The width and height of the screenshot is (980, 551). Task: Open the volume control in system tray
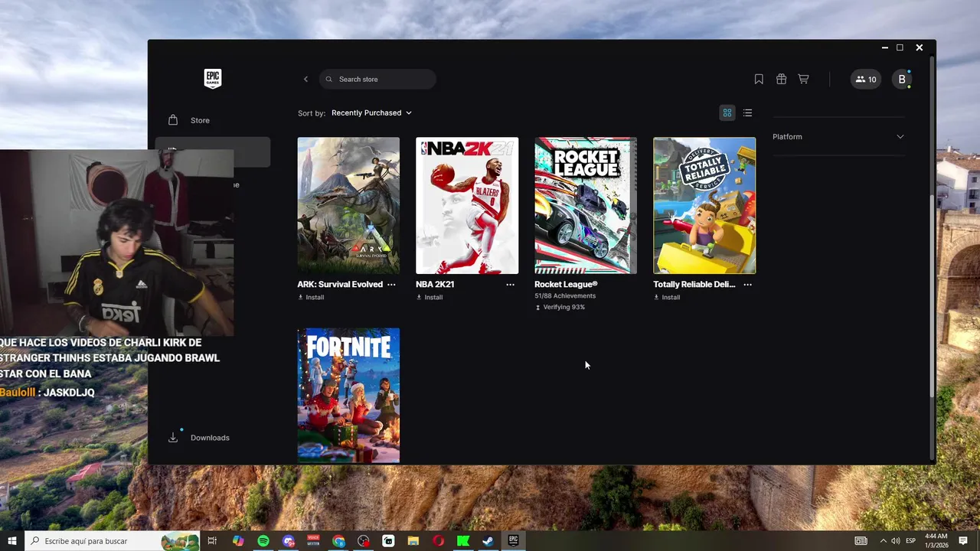click(896, 541)
